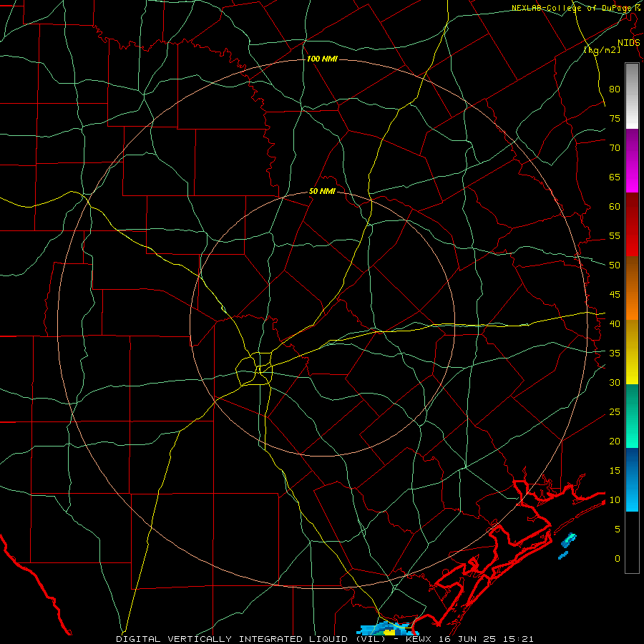Select the brown-orange segment of the color bar
The height and width of the screenshot is (644, 644).
click(632, 288)
